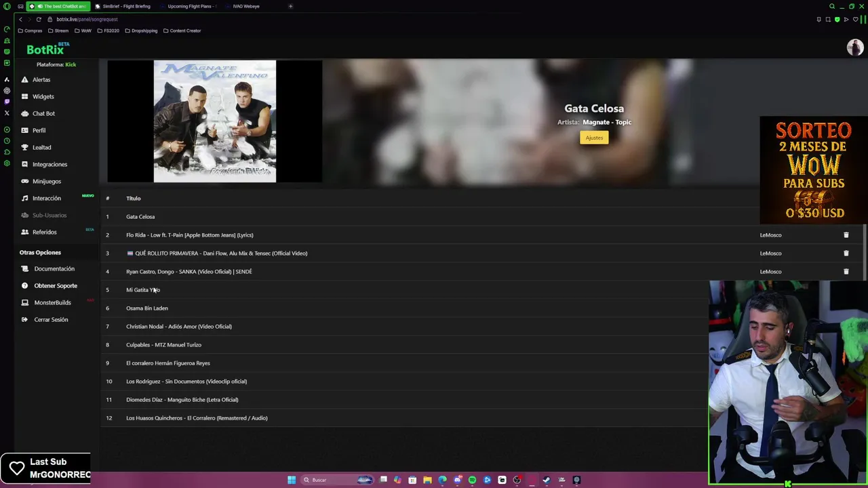
Task: Open the Dropshipping bookmarks folder
Action: click(141, 30)
